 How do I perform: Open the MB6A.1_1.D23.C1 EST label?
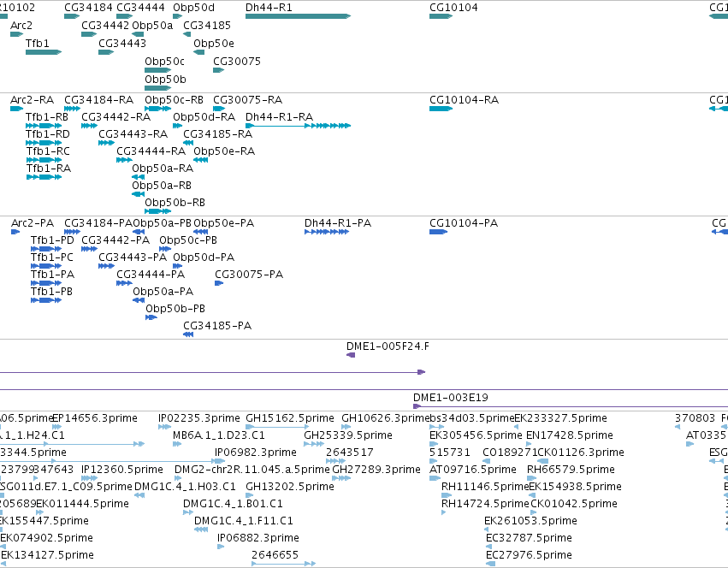(219, 435)
